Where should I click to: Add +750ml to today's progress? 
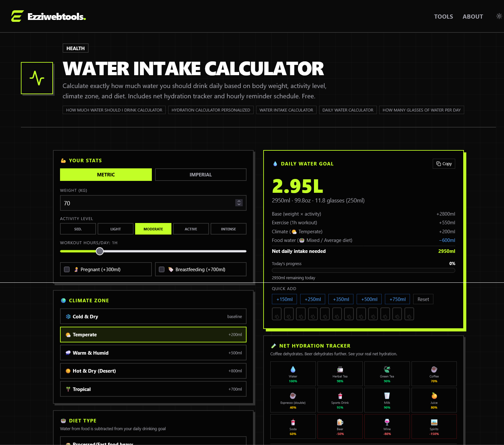click(397, 299)
